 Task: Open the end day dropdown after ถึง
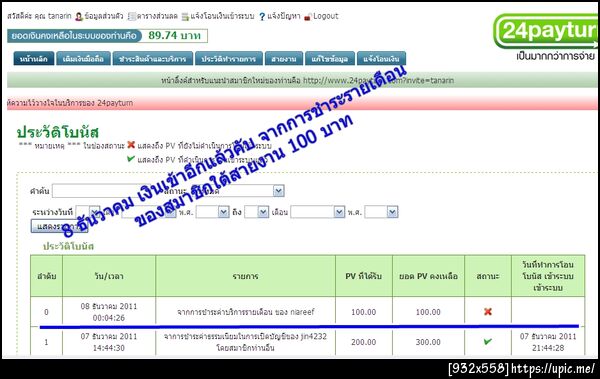click(x=256, y=212)
